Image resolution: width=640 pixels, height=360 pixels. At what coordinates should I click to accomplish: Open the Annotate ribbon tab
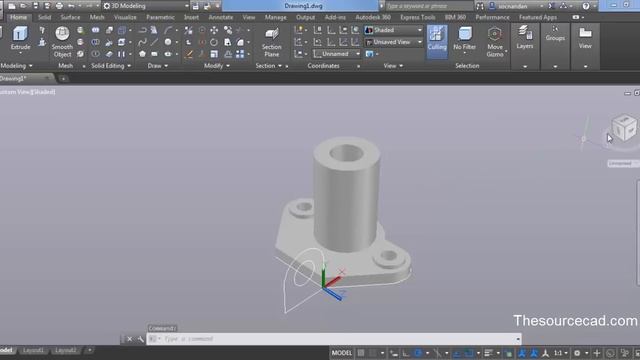(x=220, y=17)
